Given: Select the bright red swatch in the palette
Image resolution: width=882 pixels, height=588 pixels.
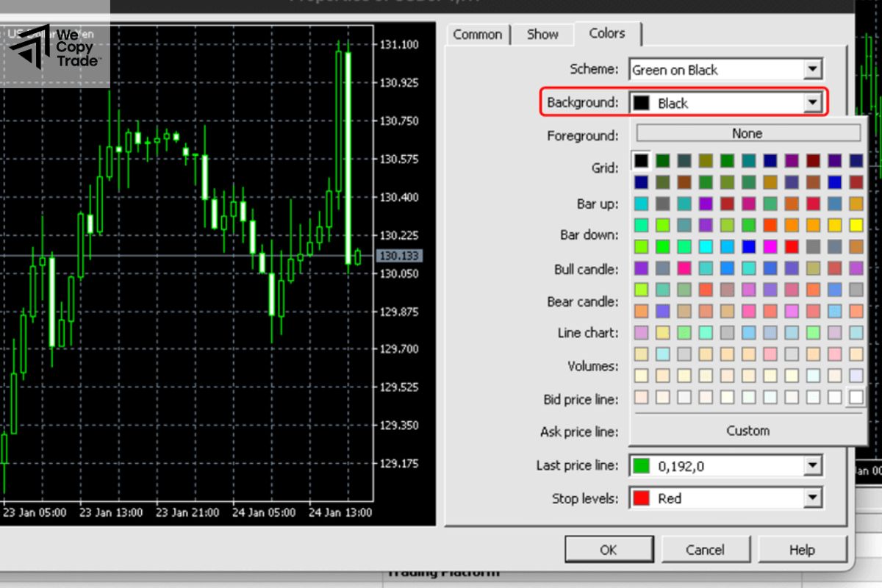Looking at the screenshot, I should [x=792, y=247].
